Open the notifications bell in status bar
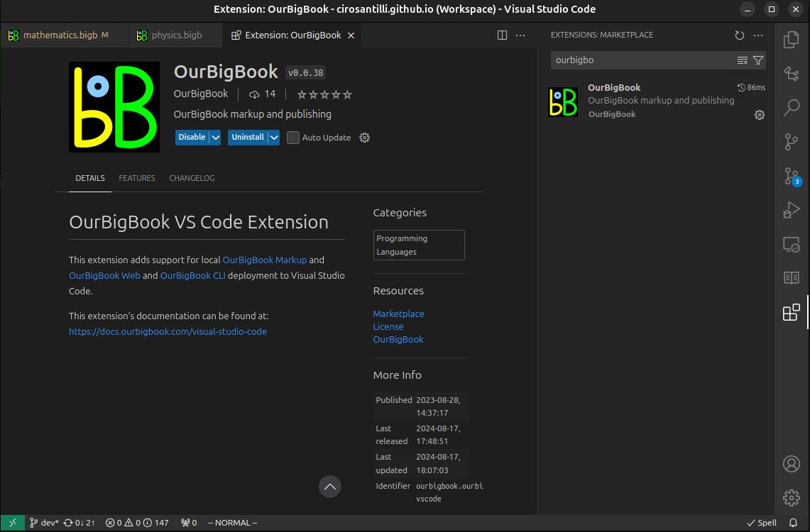The width and height of the screenshot is (810, 532). tap(793, 523)
